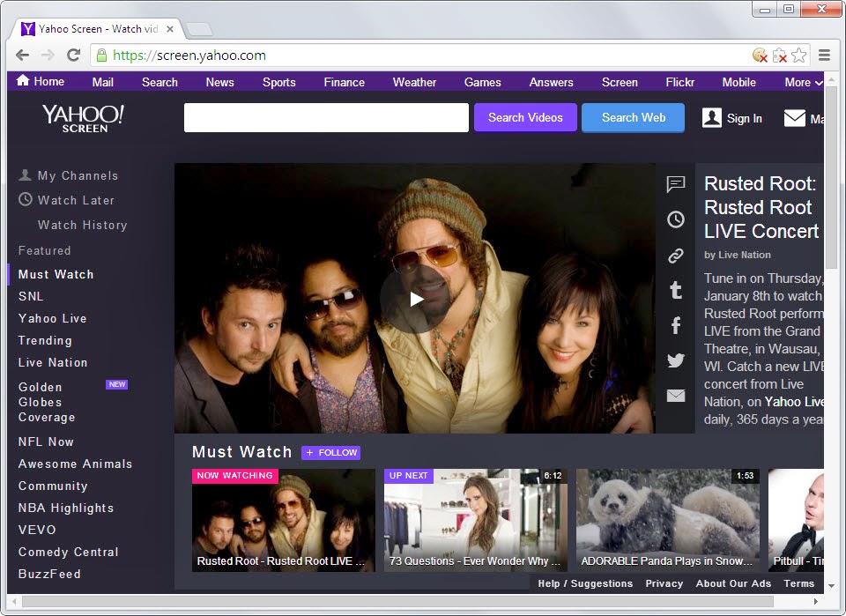846x616 pixels.
Task: Click the browser forward arrow
Action: coord(48,55)
